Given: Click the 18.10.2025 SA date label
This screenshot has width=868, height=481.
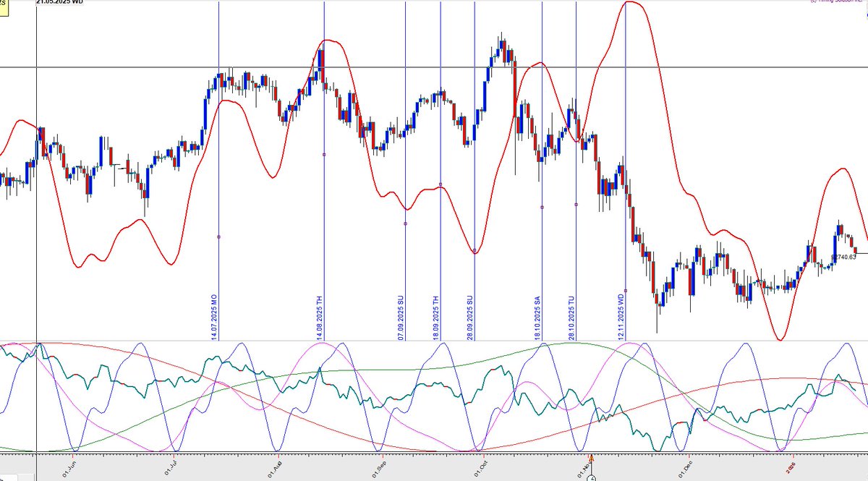Looking at the screenshot, I should pos(537,317).
